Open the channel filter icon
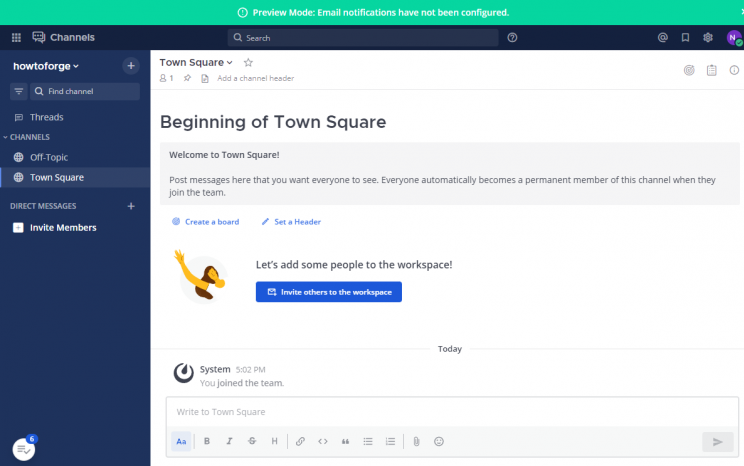This screenshot has height=466, width=744. 19,91
